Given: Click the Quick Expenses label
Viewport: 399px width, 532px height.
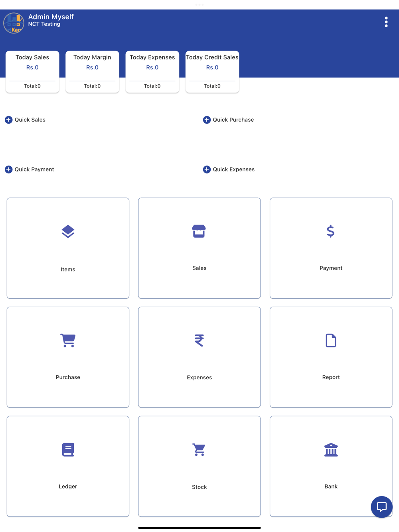Looking at the screenshot, I should point(234,169).
